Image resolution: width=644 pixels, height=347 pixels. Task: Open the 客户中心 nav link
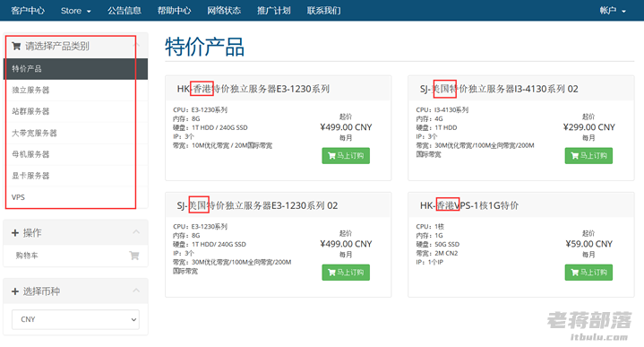click(x=28, y=11)
